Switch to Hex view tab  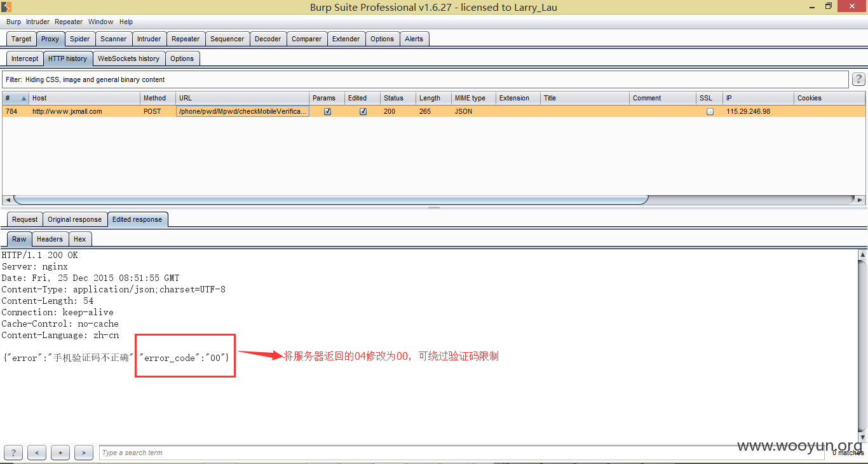click(x=79, y=239)
